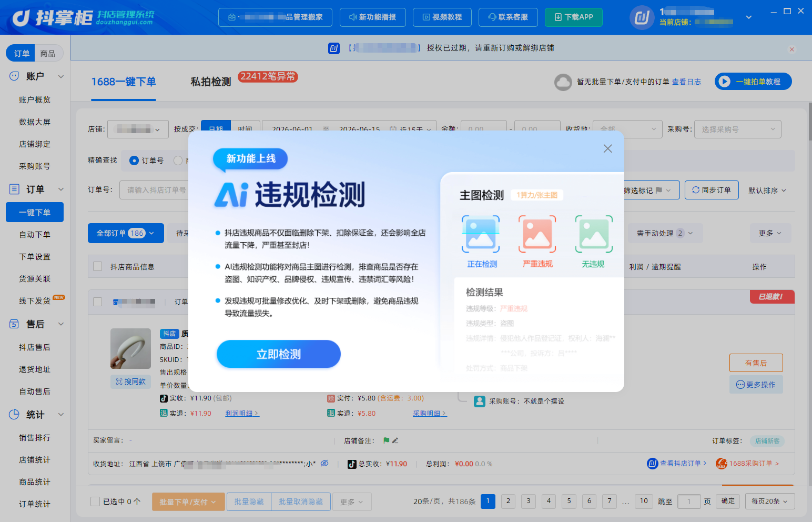Collapse the 订单 sidebar section
Screen dimensions: 812x522
point(61,189)
